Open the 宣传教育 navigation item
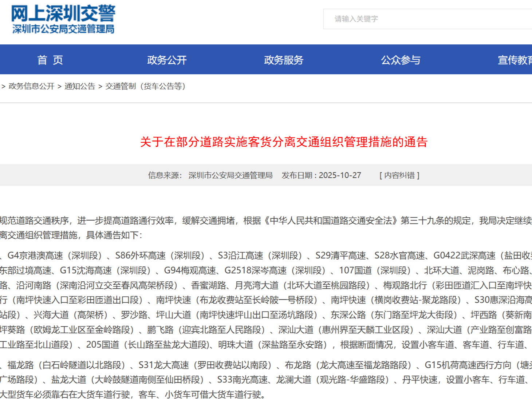Screen dimensions: 532x400 pos(514,60)
